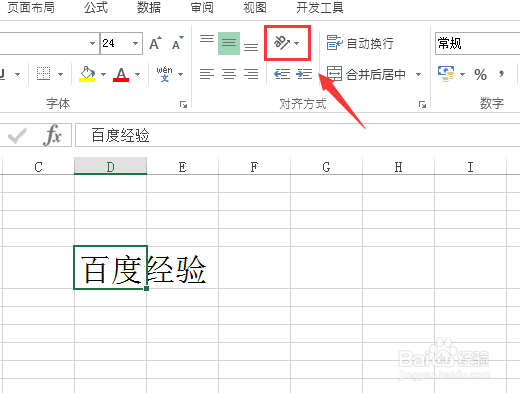The image size is (520, 393).
Task: Open the 公式 tab
Action: click(x=96, y=7)
